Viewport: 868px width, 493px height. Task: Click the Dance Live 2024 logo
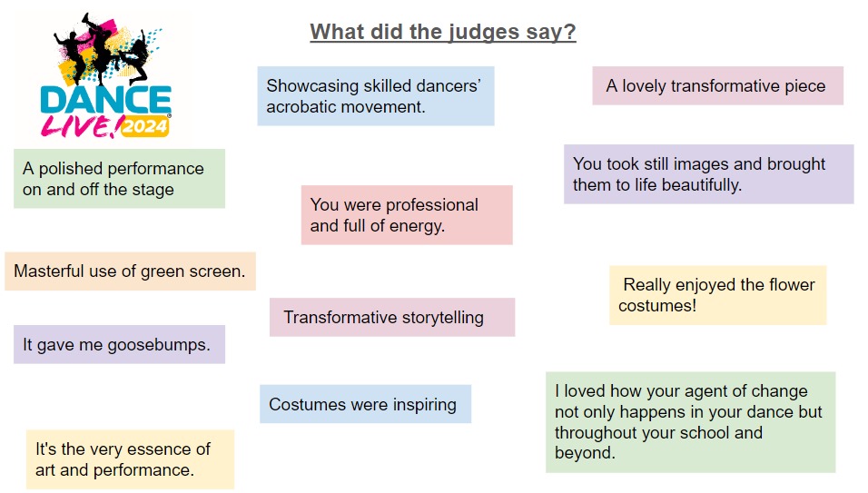coord(105,74)
